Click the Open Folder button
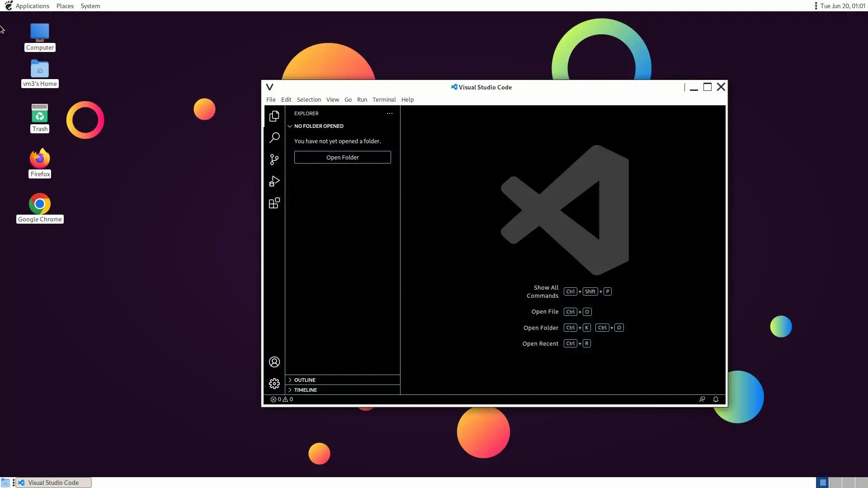Image resolution: width=868 pixels, height=488 pixels. click(342, 157)
